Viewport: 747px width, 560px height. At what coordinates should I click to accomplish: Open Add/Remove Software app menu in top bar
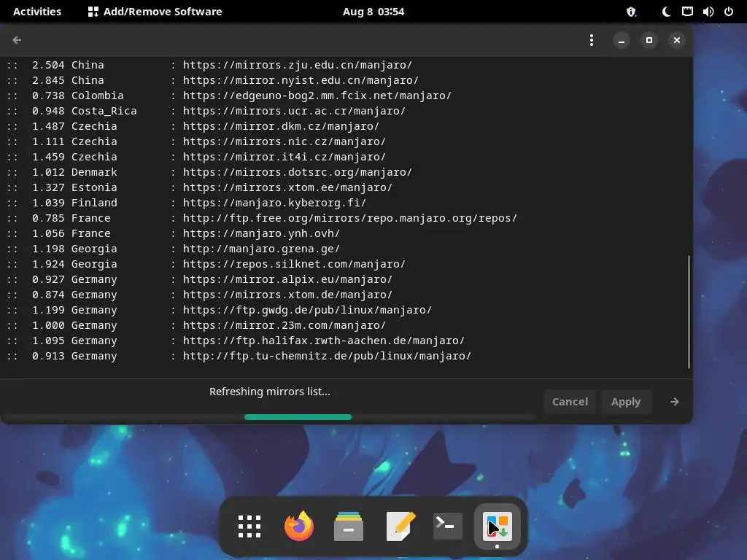tap(155, 12)
